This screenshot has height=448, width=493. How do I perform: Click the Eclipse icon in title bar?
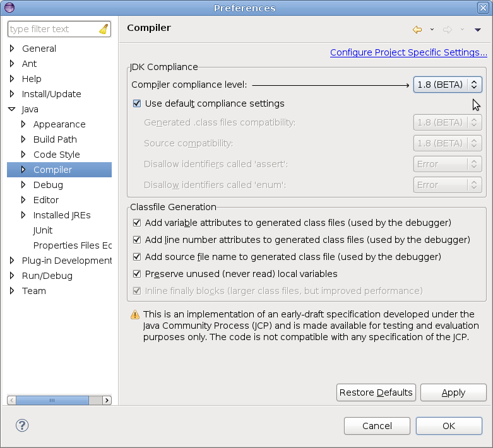coord(8,8)
